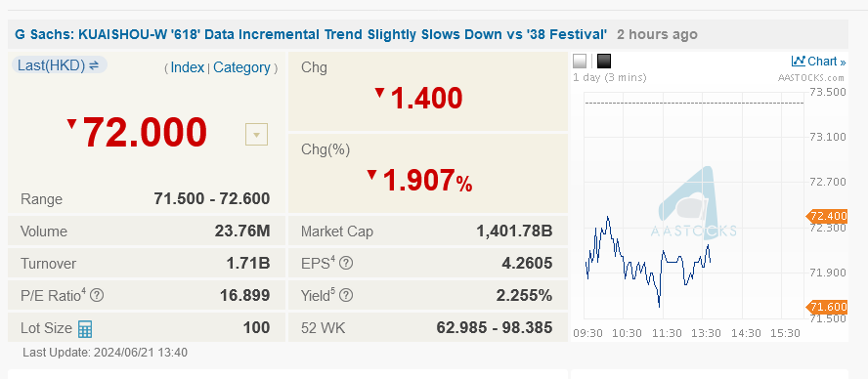Screen dimensions: 868x379
Task: Click the Yield help question mark icon
Action: click(x=347, y=295)
